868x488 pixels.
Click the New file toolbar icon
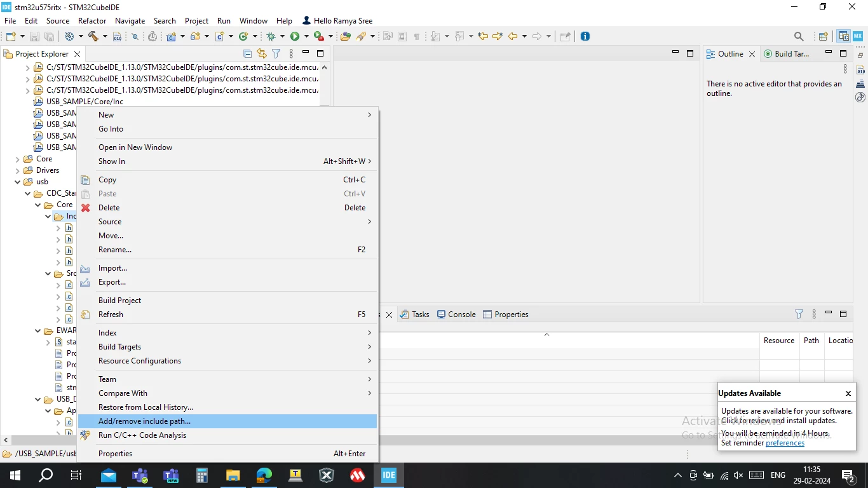coord(11,36)
